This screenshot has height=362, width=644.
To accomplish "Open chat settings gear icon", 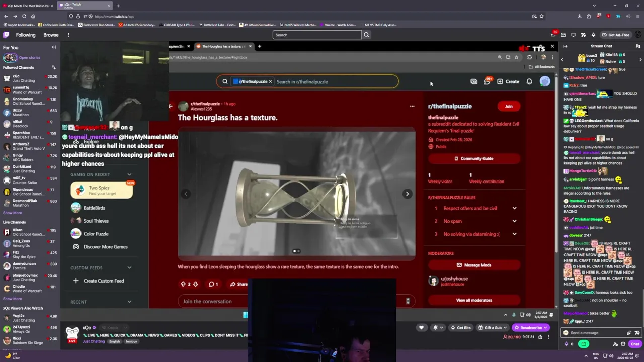I will (623, 344).
